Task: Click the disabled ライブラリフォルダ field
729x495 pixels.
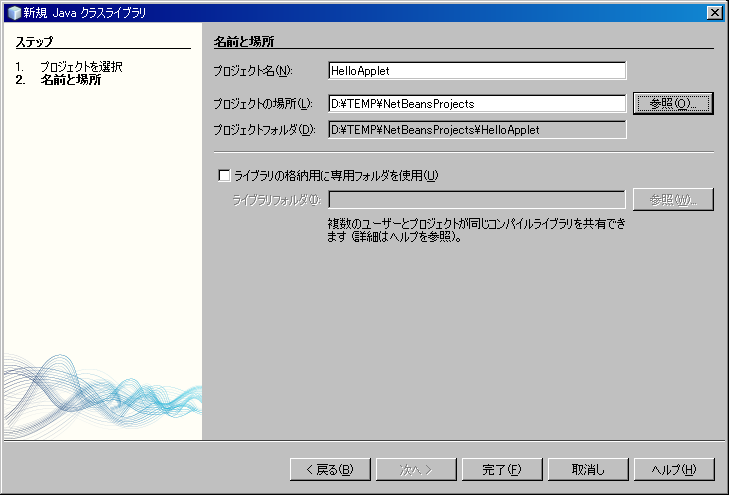Action: (x=477, y=200)
